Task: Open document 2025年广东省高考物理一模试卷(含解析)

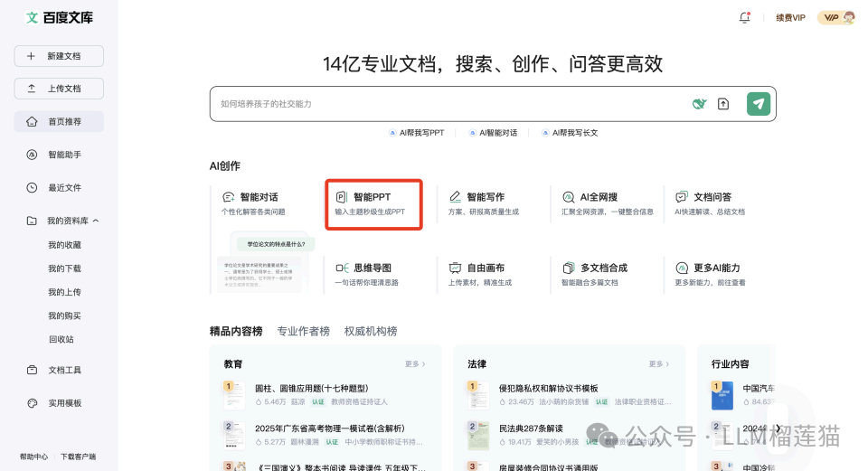Action: point(330,429)
